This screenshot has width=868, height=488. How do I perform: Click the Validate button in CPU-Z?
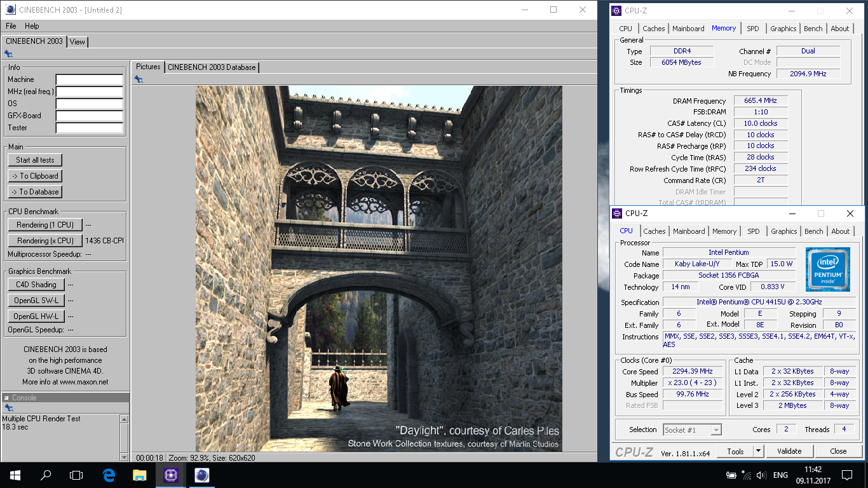(x=789, y=451)
